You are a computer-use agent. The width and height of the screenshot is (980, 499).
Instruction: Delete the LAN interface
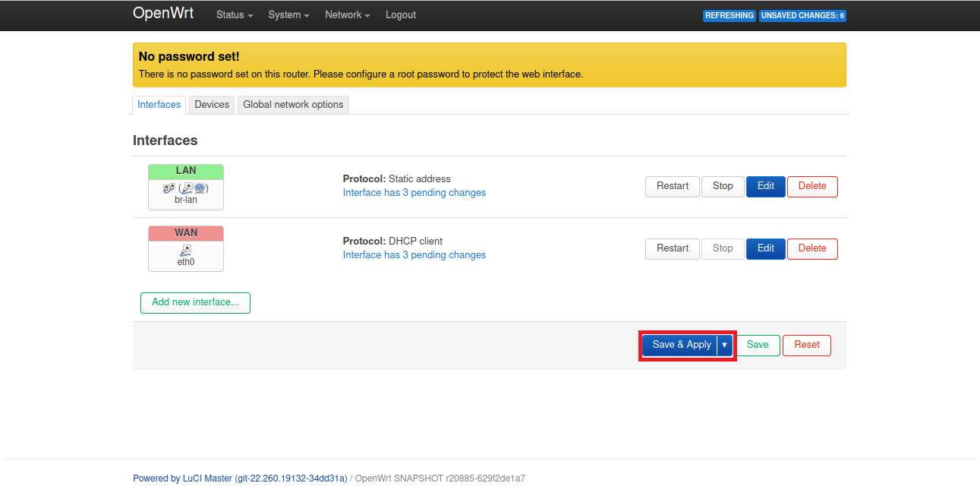coord(812,186)
